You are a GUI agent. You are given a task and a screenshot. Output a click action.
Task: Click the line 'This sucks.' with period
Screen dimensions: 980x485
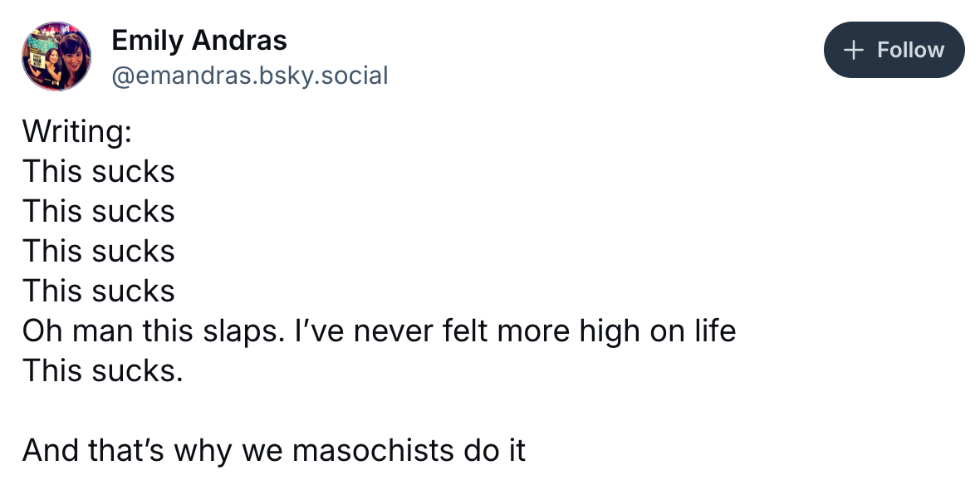(x=104, y=370)
